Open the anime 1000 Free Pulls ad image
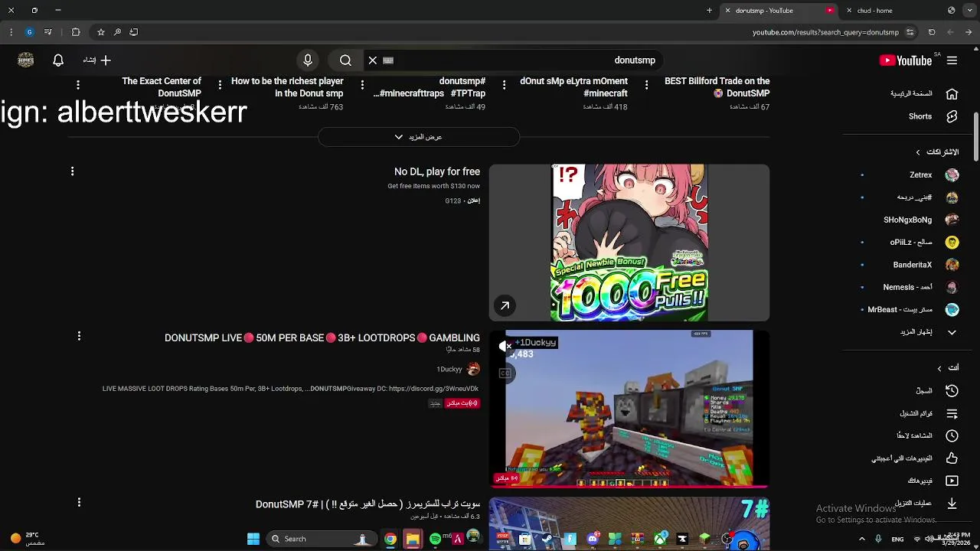The image size is (980, 551). tap(629, 243)
